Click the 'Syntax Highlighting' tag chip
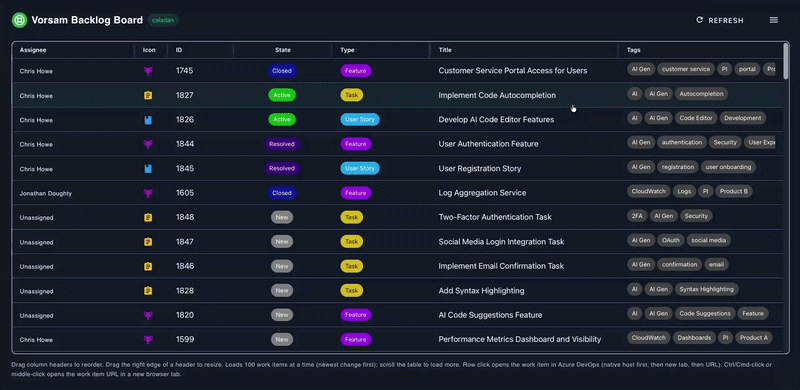The width and height of the screenshot is (800, 390). [x=706, y=289]
